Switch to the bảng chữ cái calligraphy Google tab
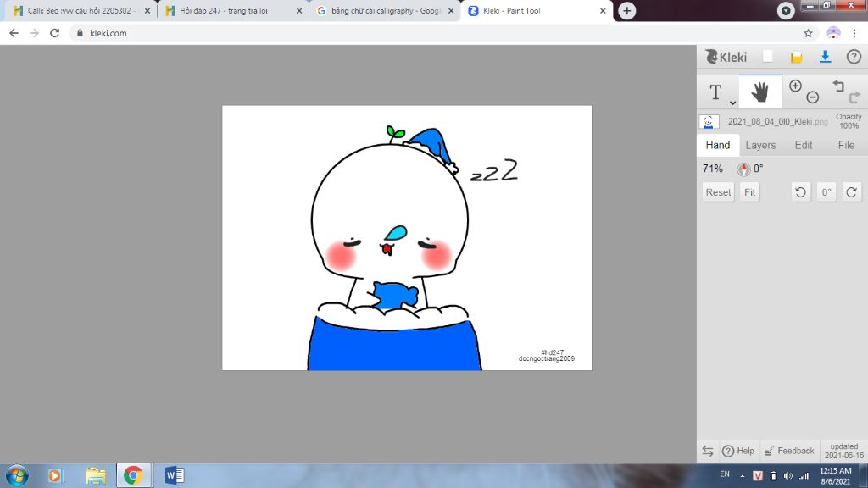This screenshot has height=488, width=868. pyautogui.click(x=385, y=10)
